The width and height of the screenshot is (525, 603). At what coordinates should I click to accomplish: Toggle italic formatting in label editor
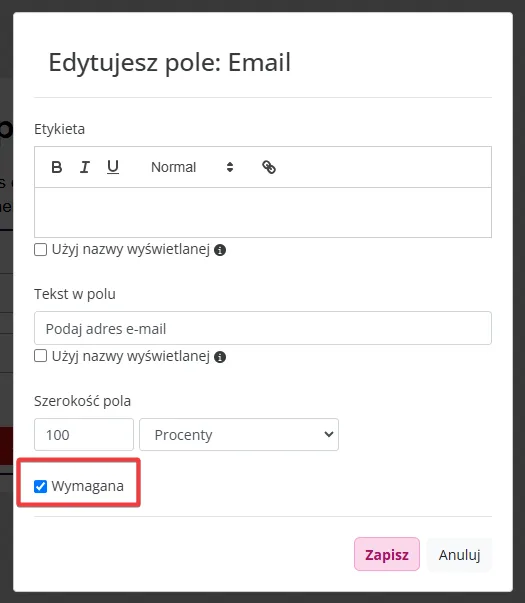coord(85,167)
